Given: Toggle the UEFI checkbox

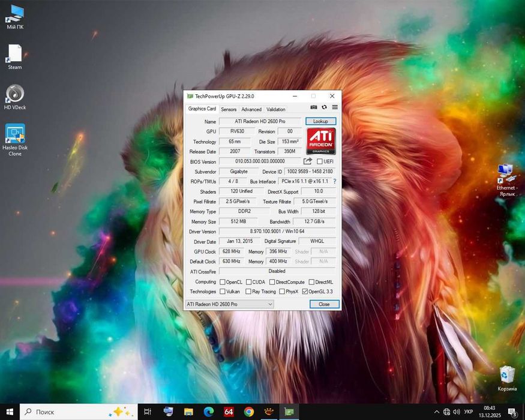Looking at the screenshot, I should (x=319, y=161).
